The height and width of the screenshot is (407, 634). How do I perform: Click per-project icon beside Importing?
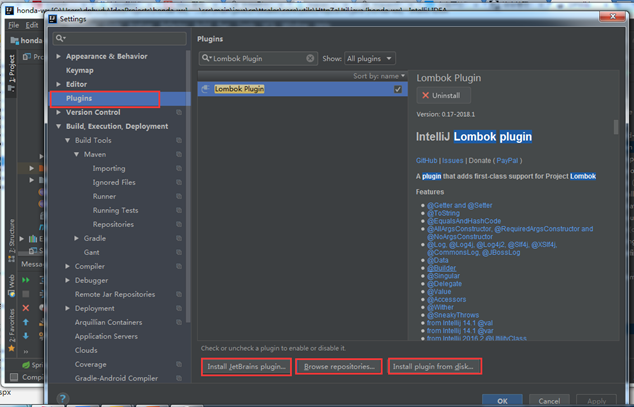[179, 168]
